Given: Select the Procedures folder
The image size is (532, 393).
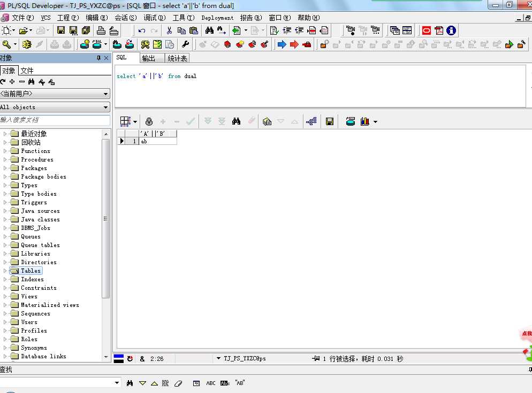Looking at the screenshot, I should click(x=37, y=159).
